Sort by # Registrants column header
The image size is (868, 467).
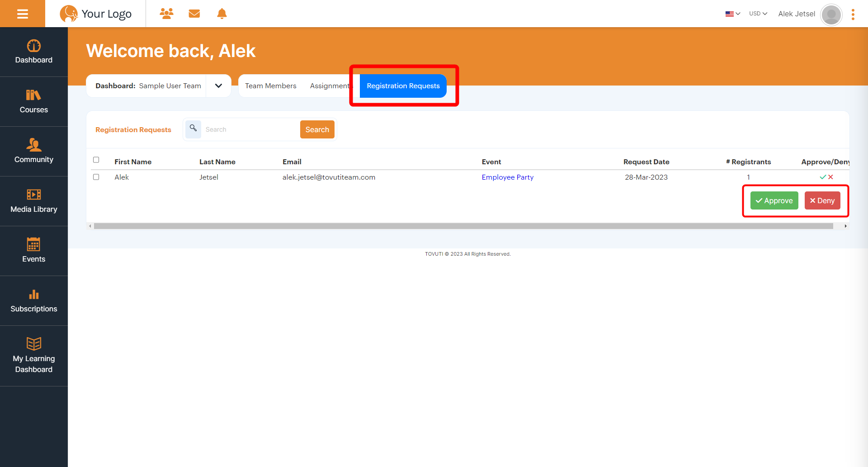pos(749,162)
